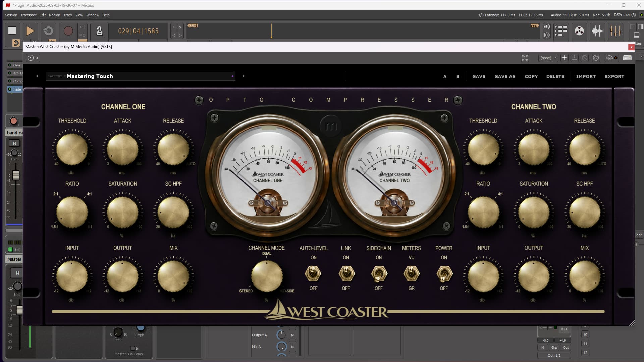Open plugin pin connections icon
The width and height of the screenshot is (644, 362).
click(x=525, y=58)
